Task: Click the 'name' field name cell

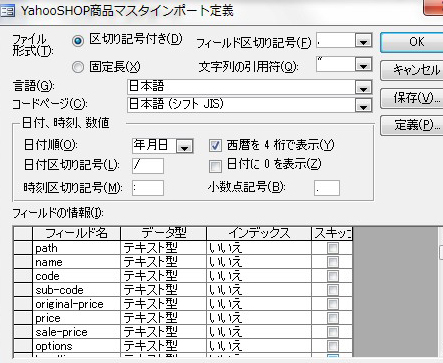Action: (x=77, y=262)
